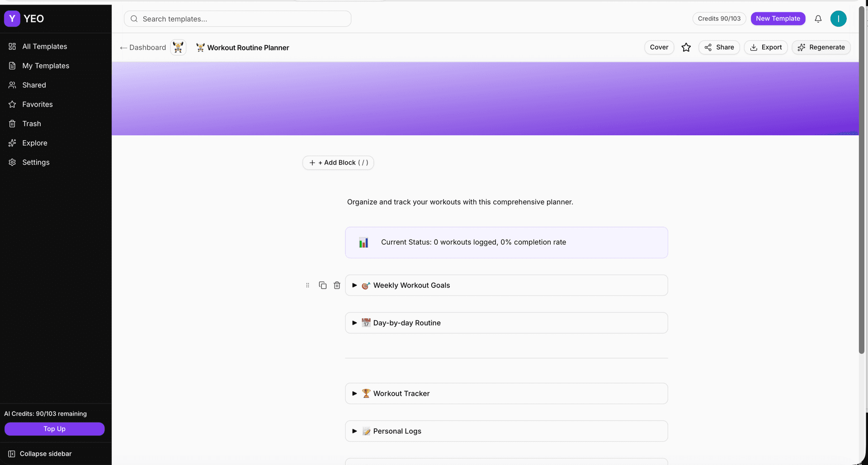The image size is (868, 465).
Task: Share the template
Action: pyautogui.click(x=719, y=47)
